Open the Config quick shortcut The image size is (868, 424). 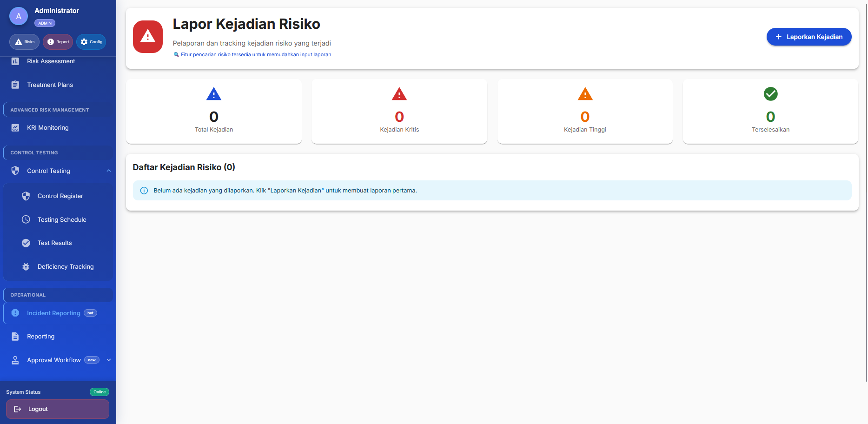coord(91,42)
